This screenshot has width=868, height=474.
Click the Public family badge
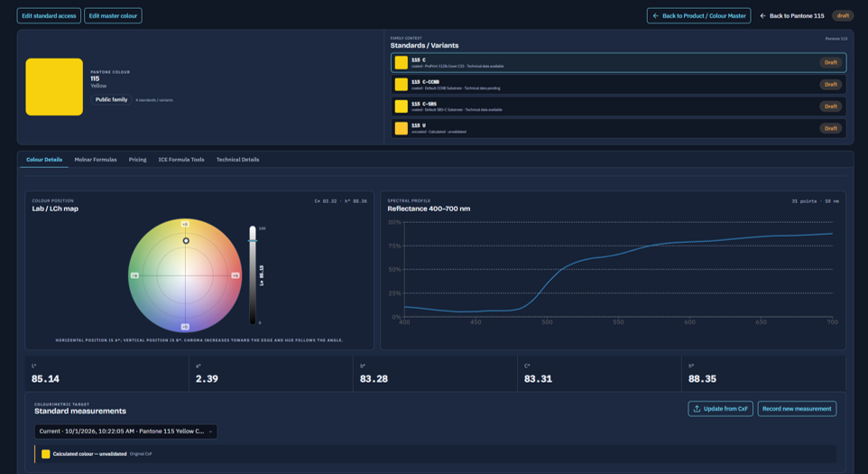pyautogui.click(x=111, y=99)
